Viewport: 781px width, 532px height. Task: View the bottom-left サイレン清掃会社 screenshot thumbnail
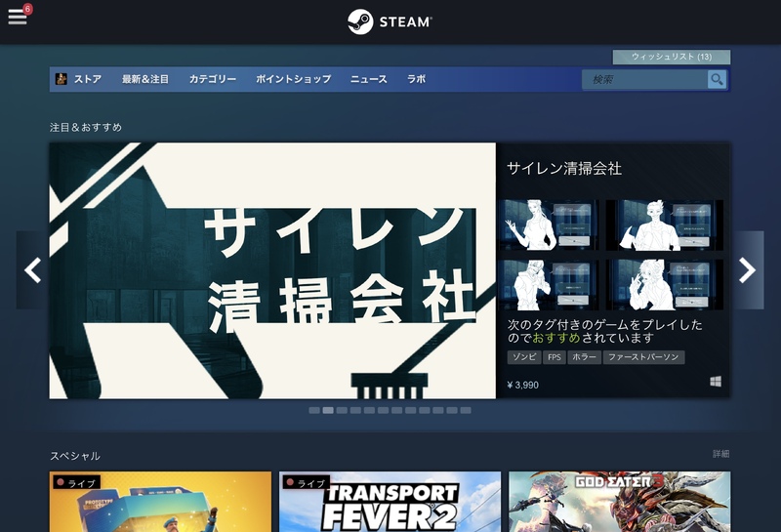(549, 284)
